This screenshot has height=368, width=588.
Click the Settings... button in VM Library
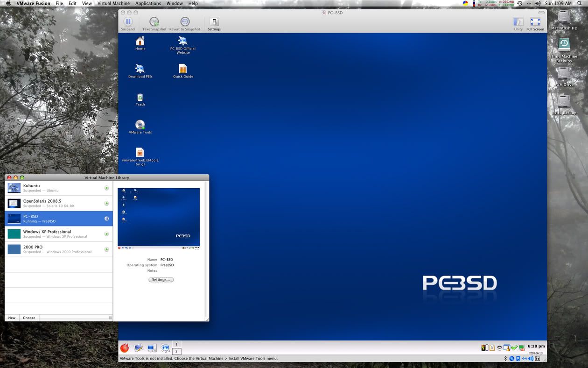tap(161, 280)
